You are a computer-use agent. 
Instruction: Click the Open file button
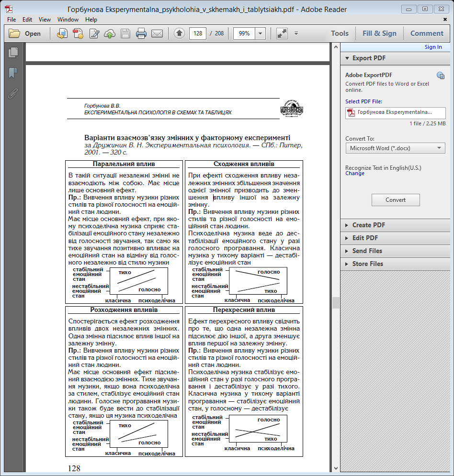tap(25, 33)
